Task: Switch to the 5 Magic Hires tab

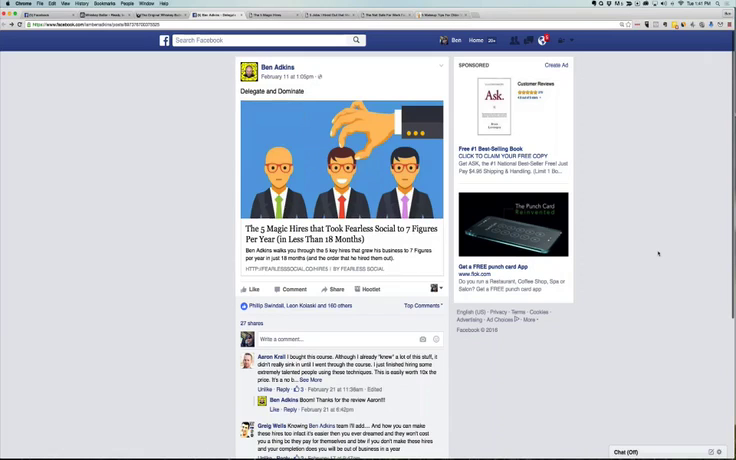Action: [x=273, y=15]
